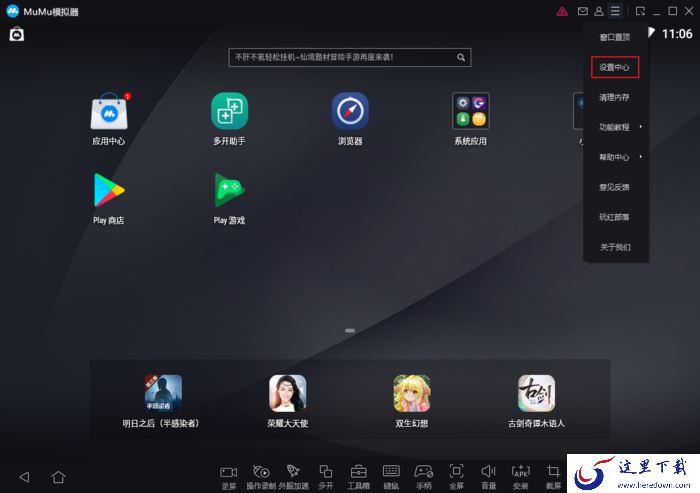The image size is (700, 493).
Task: Open the game 古剑奇谭木语人
Action: [536, 393]
